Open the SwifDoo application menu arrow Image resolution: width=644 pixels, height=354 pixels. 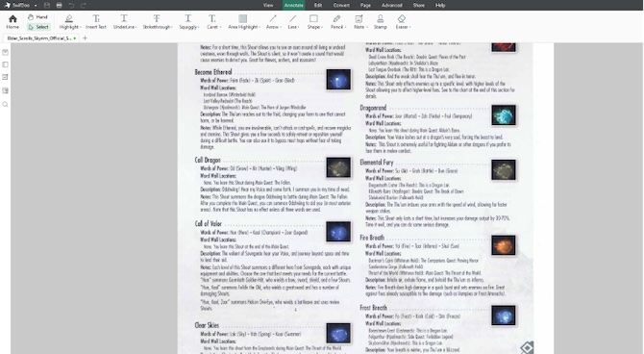click(x=36, y=6)
